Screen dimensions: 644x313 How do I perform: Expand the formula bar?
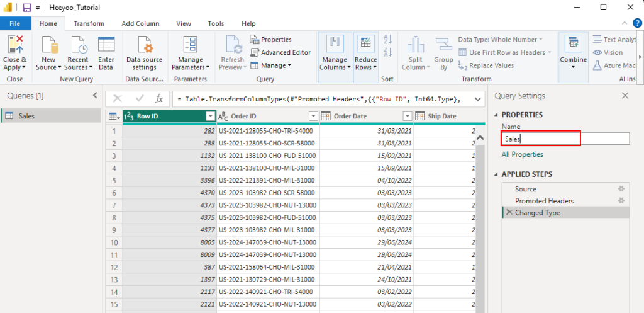tap(478, 99)
